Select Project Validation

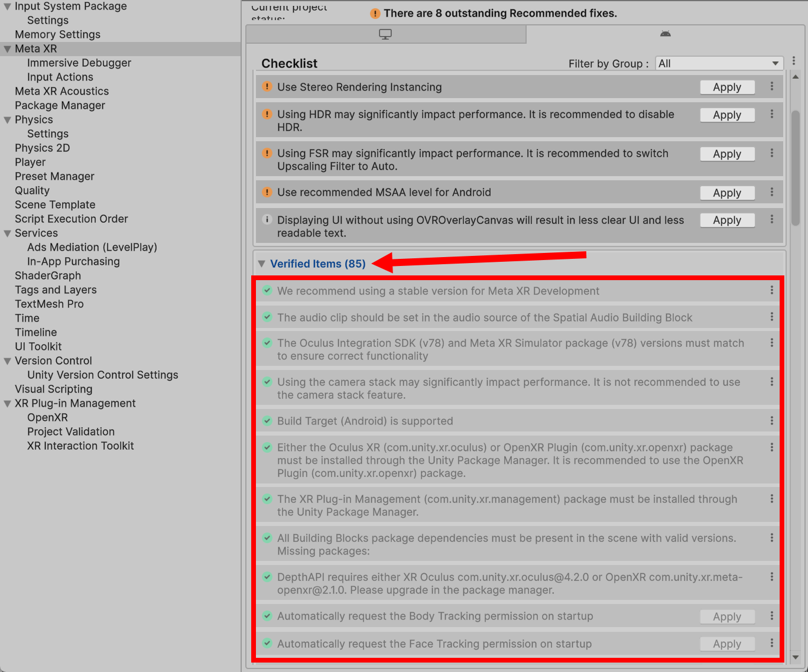point(71,431)
